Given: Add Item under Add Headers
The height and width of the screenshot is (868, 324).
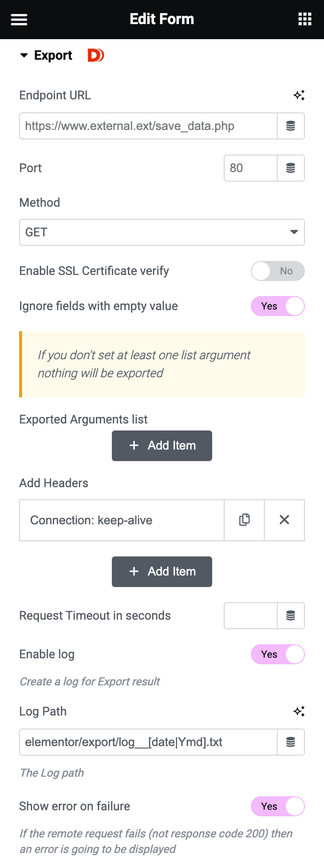Looking at the screenshot, I should 162,571.
